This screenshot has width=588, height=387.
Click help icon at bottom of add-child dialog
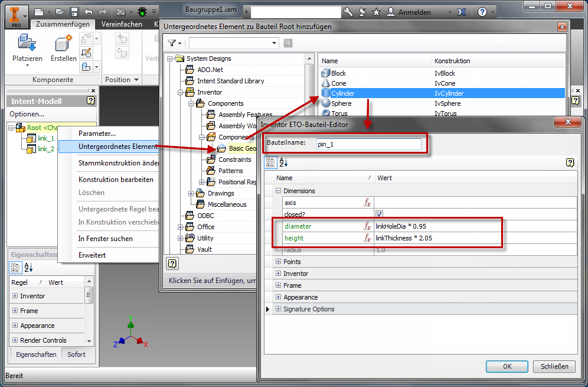(x=172, y=264)
